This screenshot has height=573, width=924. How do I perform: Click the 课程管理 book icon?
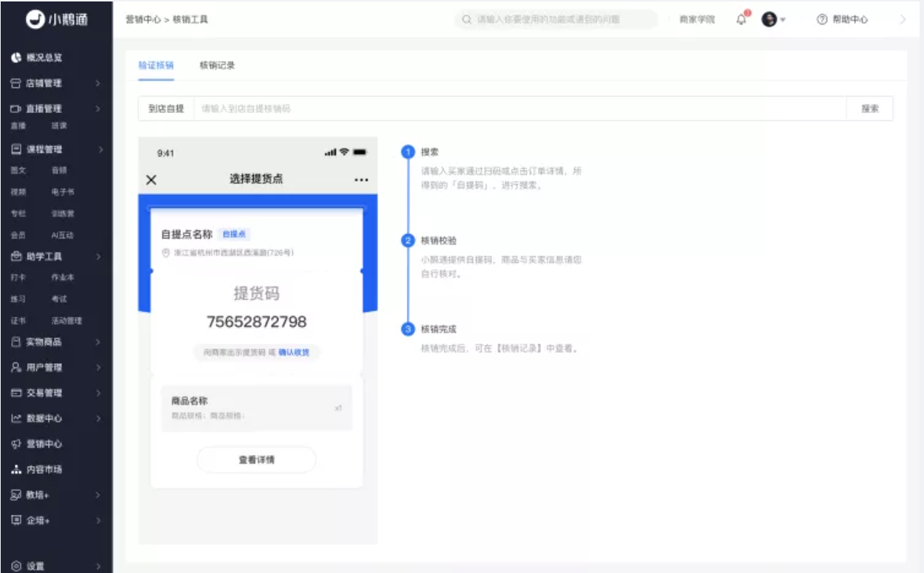16,149
